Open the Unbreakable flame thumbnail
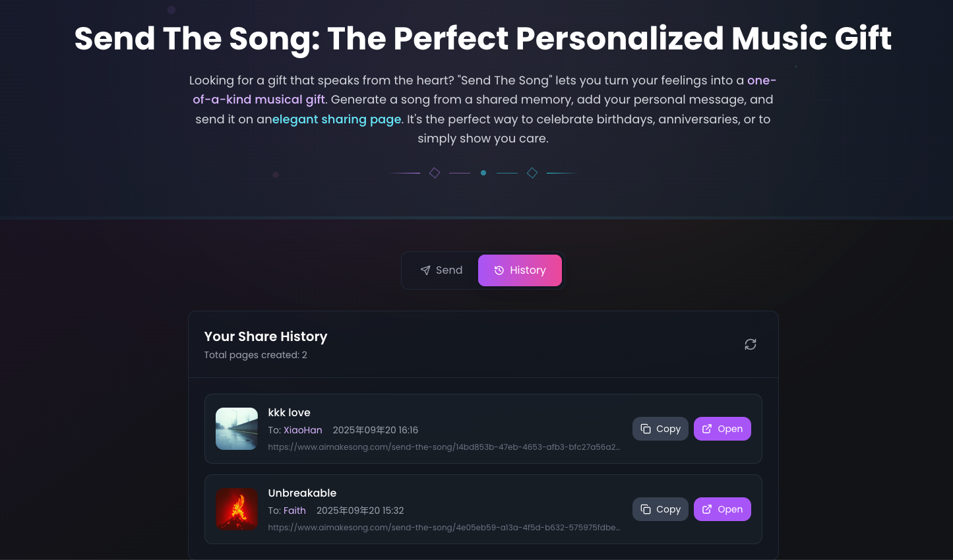953x560 pixels. tap(236, 509)
